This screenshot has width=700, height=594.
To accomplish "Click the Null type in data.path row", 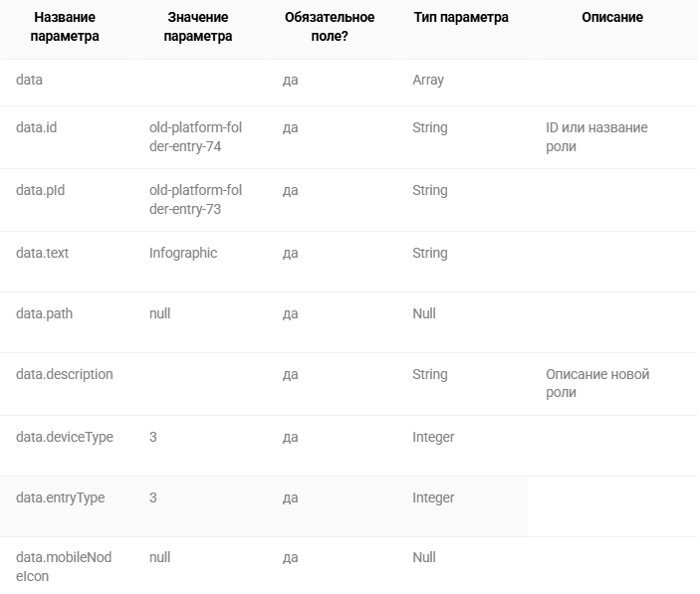I will (424, 313).
